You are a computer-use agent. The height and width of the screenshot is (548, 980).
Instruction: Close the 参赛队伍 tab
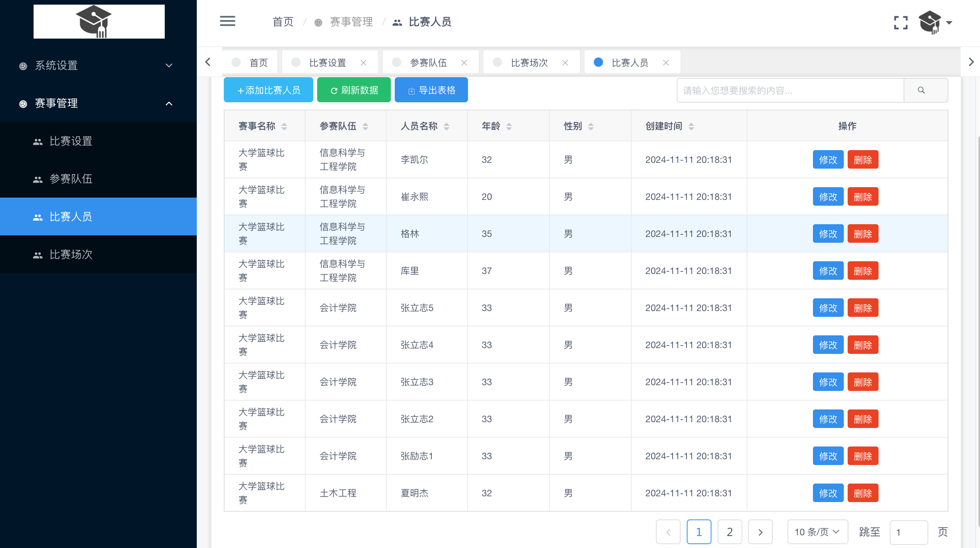464,63
